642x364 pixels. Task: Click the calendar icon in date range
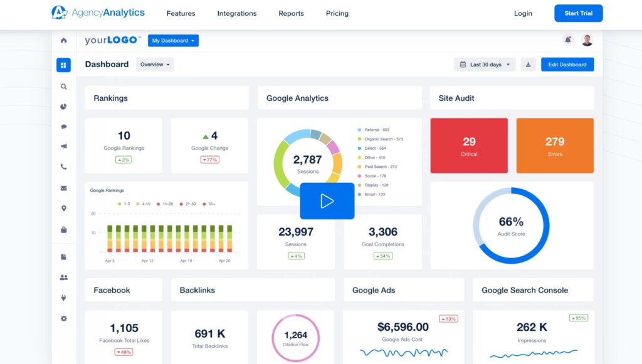click(x=463, y=65)
